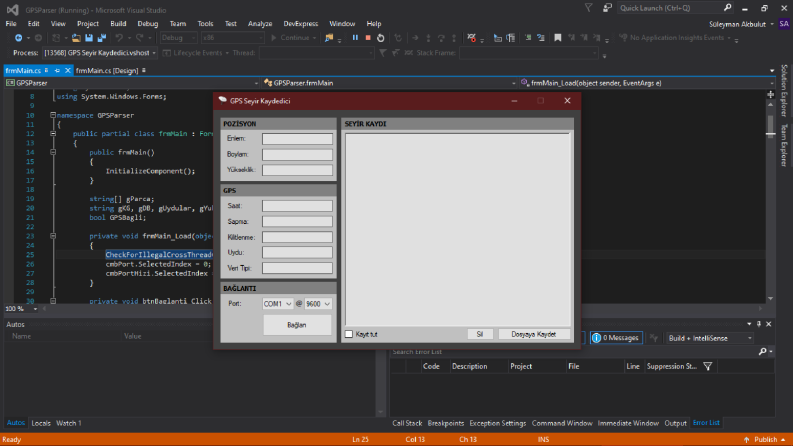Open the Find in Files icon
The image size is (793, 446).
coord(329,38)
